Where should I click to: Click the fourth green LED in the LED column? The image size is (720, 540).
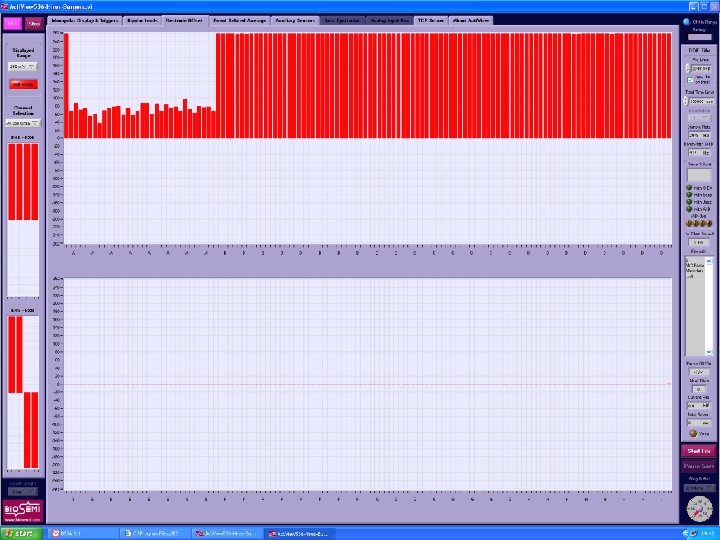689,209
